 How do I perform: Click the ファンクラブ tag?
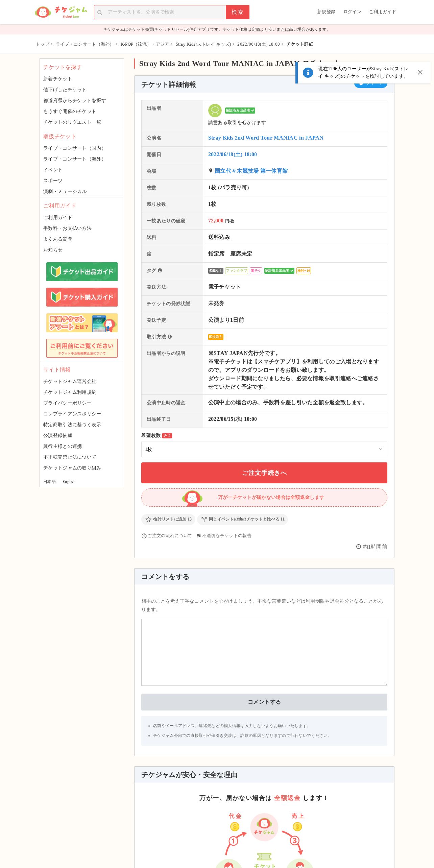[237, 271]
